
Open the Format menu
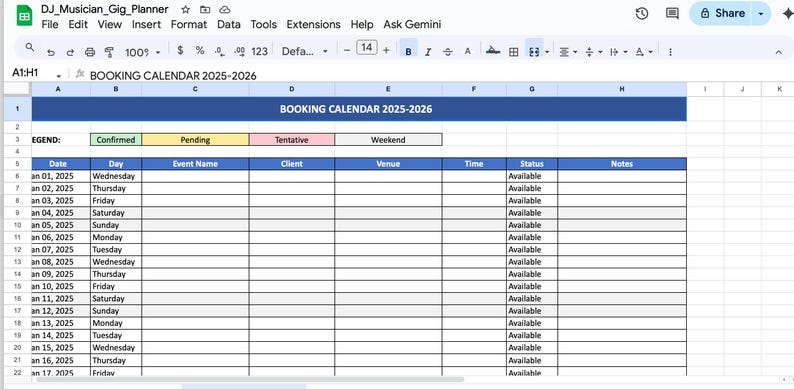pos(189,24)
